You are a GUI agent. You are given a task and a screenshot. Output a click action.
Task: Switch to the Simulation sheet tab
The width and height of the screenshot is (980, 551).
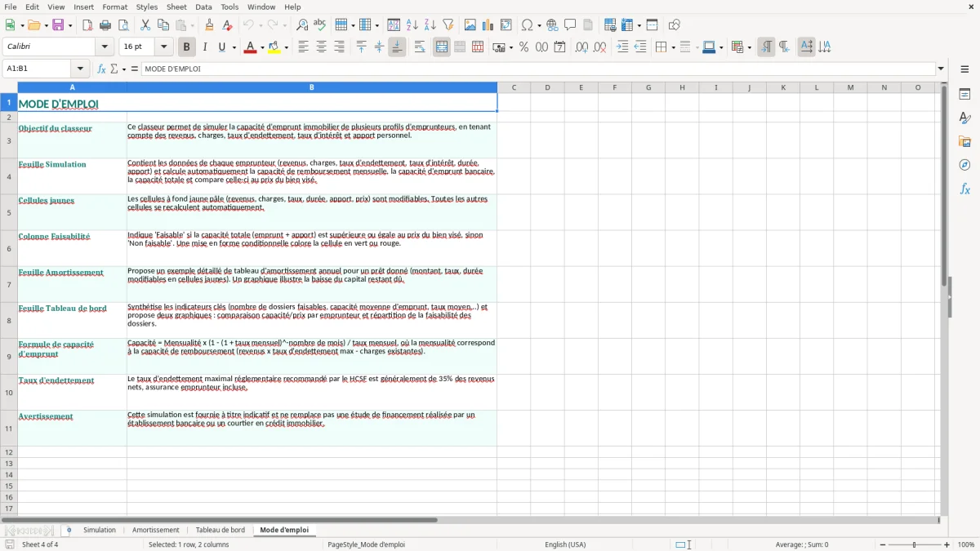coord(100,530)
